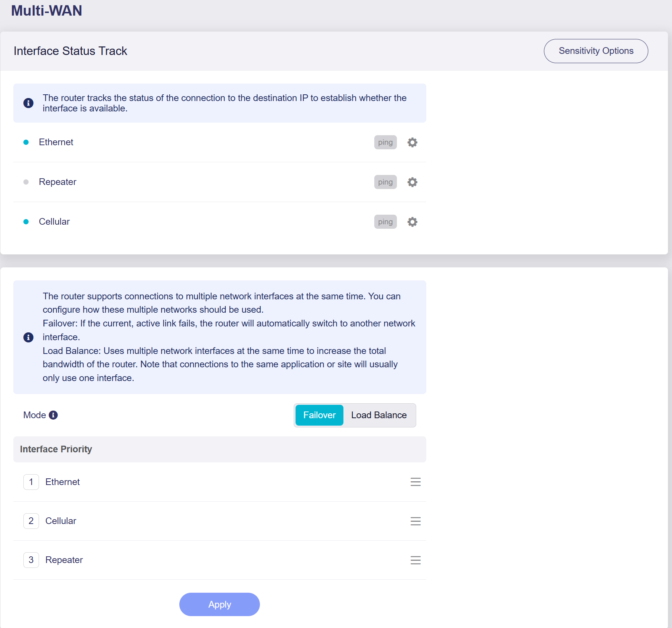This screenshot has height=628, width=672.
Task: Click the Ethernet ping badge
Action: click(x=385, y=142)
